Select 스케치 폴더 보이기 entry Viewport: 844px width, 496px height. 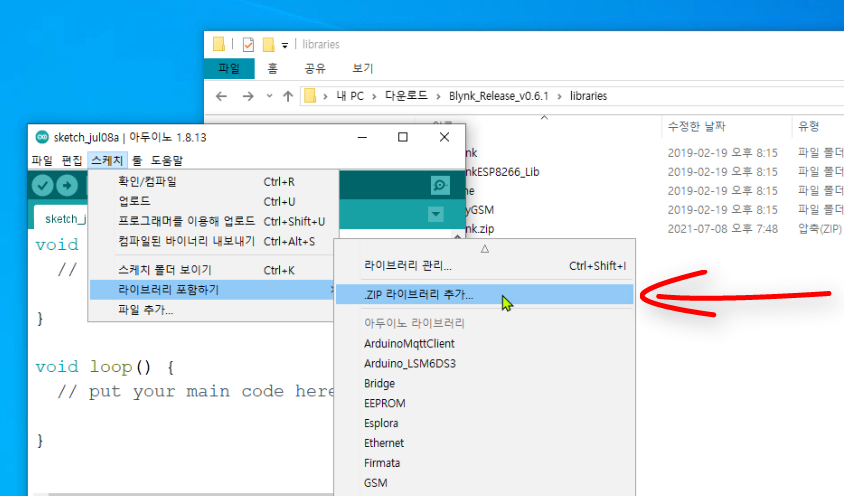[213, 270]
